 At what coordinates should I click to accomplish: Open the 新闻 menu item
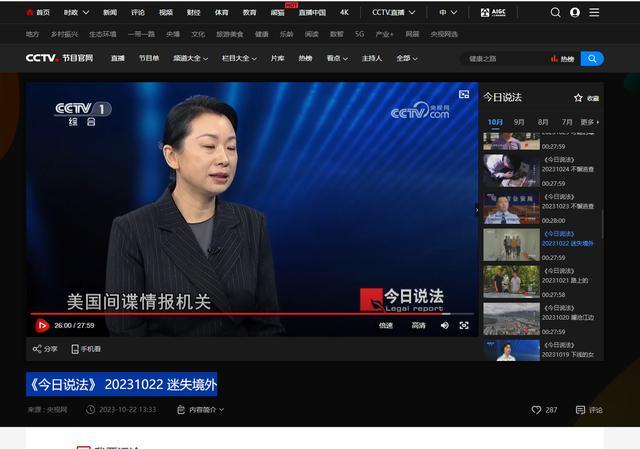110,13
